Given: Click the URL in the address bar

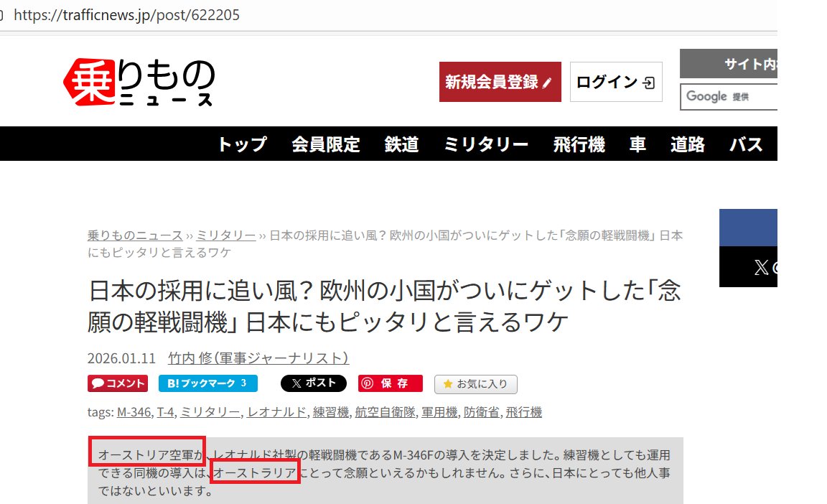Looking at the screenshot, I should pos(126,15).
